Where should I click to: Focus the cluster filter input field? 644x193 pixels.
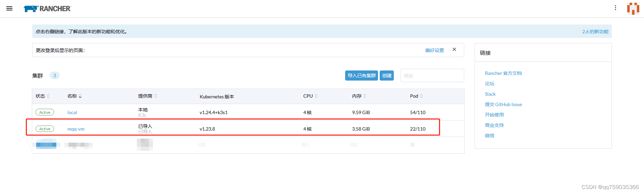coord(432,76)
